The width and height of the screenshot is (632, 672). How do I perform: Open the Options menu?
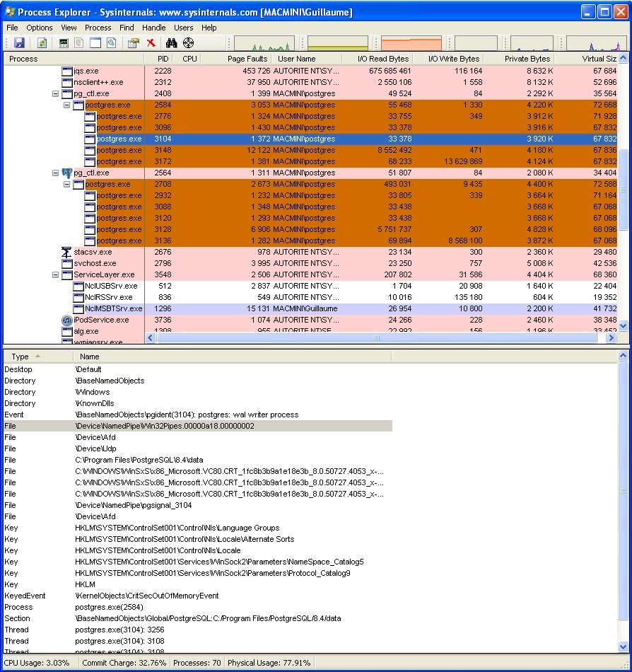tap(40, 28)
